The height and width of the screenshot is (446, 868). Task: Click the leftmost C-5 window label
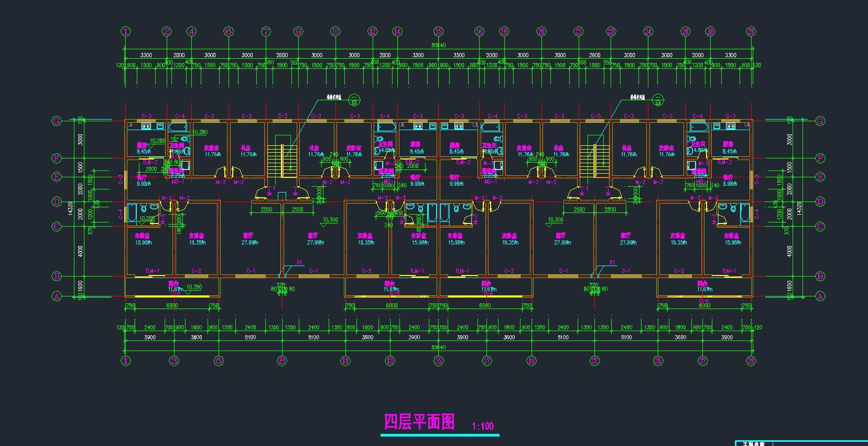283,116
